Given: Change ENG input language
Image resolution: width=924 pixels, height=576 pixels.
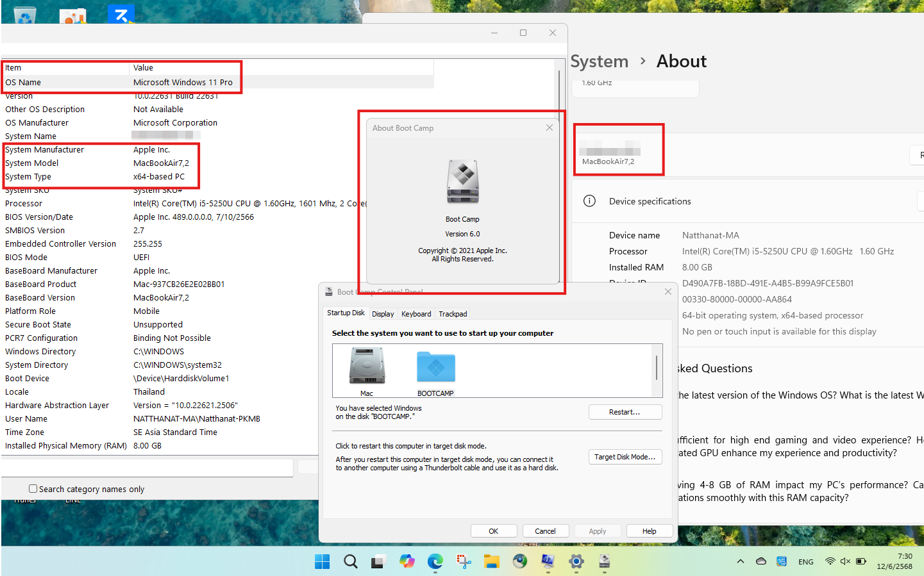Looking at the screenshot, I should pos(806,562).
